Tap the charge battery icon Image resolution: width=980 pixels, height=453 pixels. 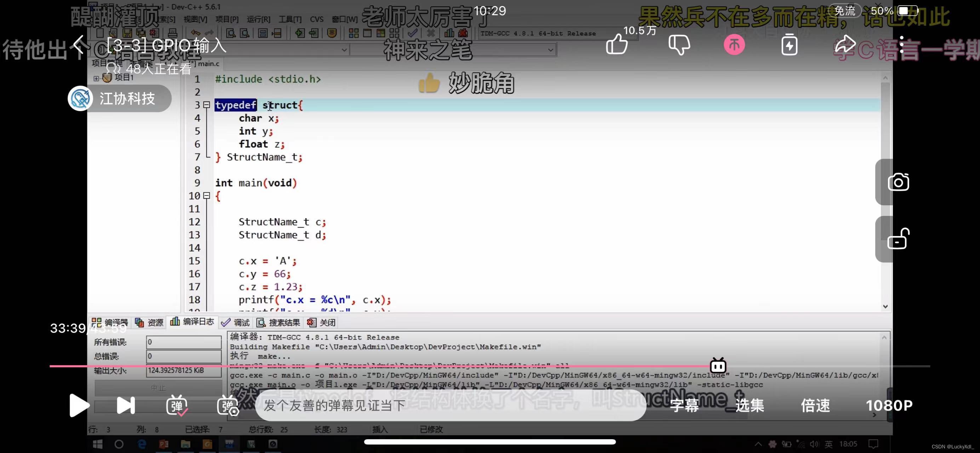pos(789,45)
